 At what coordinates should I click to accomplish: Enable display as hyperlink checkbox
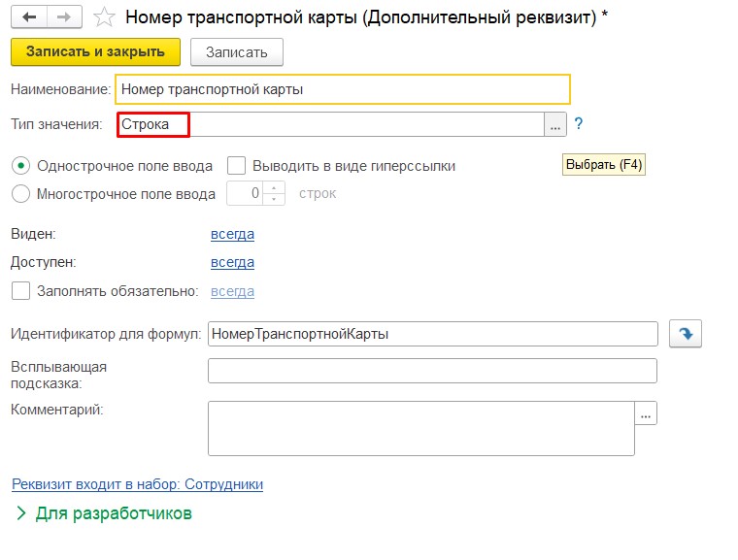tap(236, 165)
